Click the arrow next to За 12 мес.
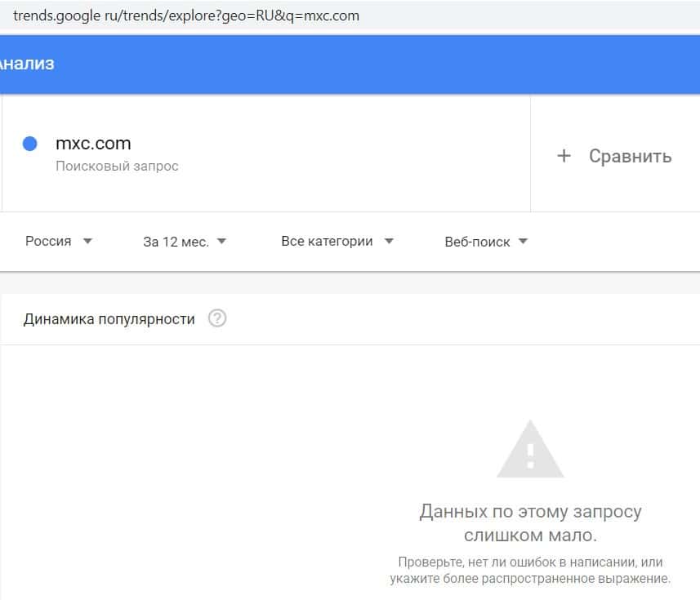This screenshot has width=700, height=600. tap(221, 242)
